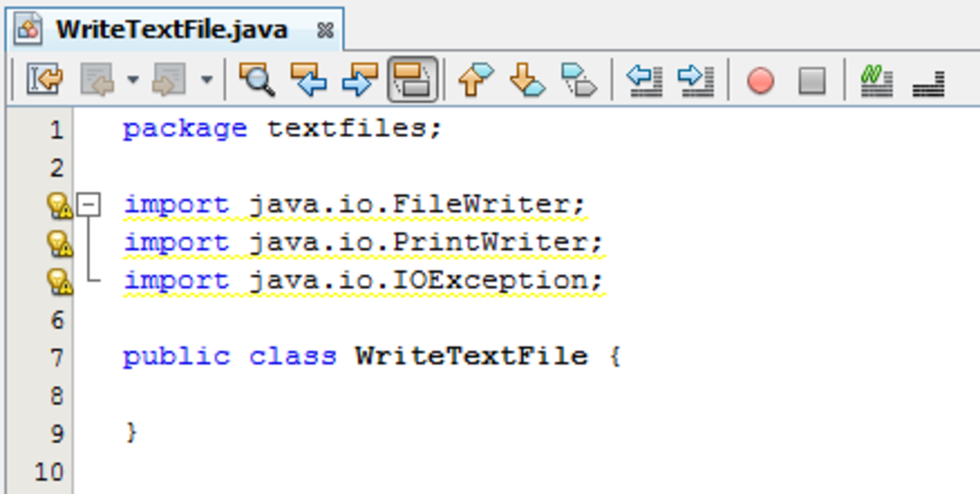Click Toggle Bookmark icon
The image size is (980, 494).
[x=579, y=81]
